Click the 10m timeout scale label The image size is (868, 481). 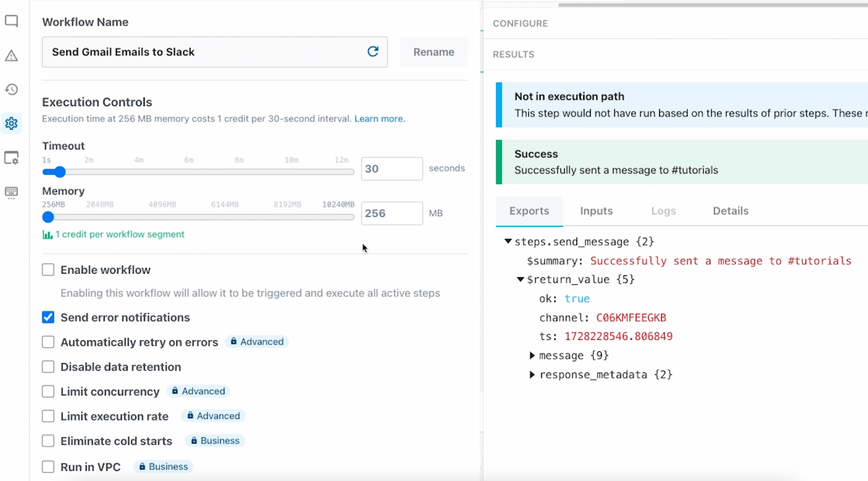[291, 160]
